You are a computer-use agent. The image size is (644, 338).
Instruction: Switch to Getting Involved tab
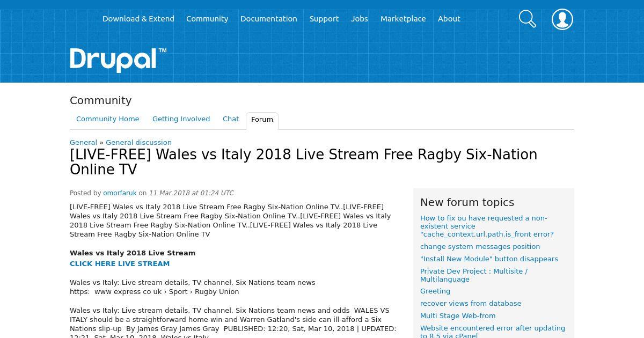point(181,119)
